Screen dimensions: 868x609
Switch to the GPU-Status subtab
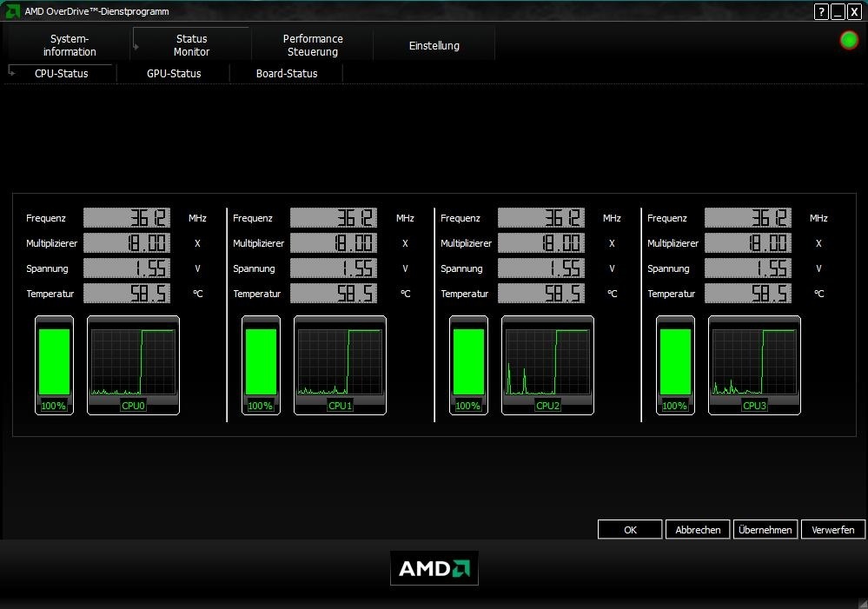(174, 74)
